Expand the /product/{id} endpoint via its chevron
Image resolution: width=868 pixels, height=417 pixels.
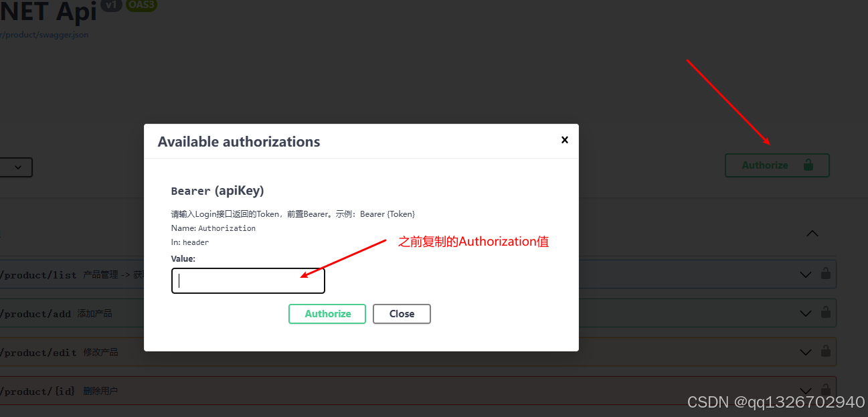(805, 390)
